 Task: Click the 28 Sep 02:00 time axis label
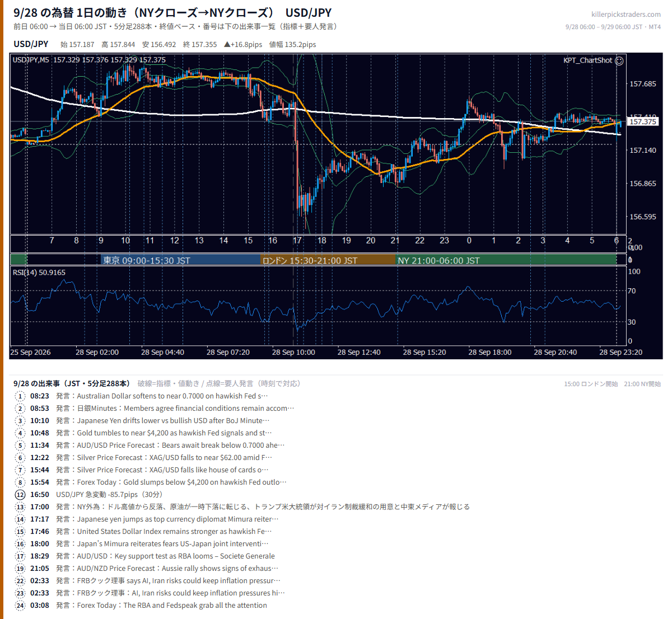tap(97, 353)
